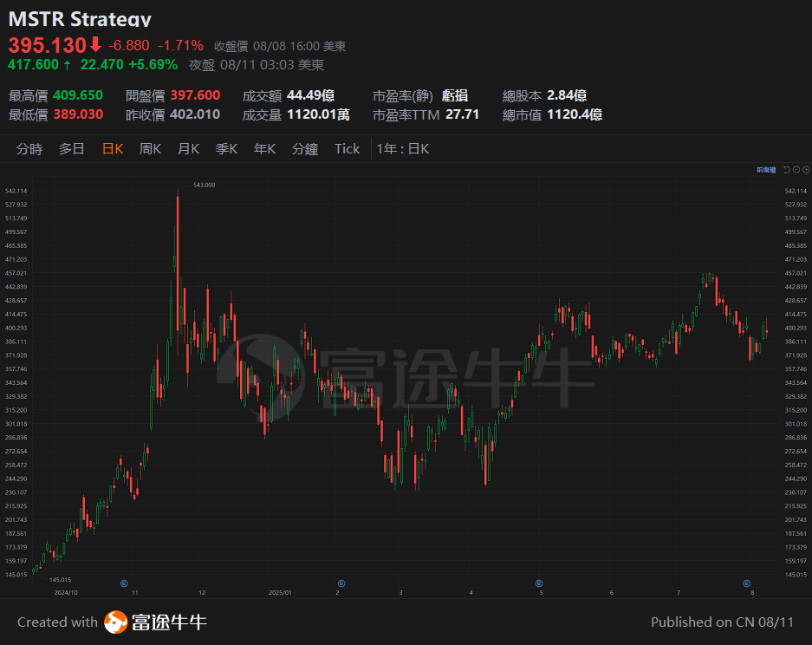Click the 543.000 peak price label
Viewport: 812px width, 645px height.
(206, 185)
